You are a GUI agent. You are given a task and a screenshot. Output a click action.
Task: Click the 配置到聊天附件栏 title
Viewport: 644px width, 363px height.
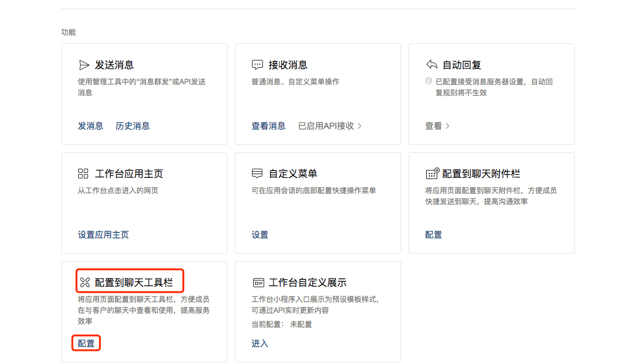(481, 174)
